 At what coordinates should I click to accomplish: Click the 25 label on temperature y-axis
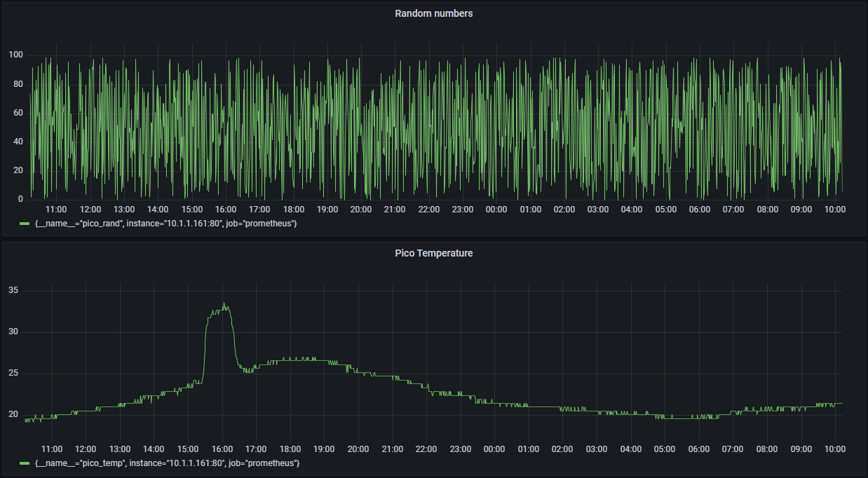click(x=13, y=373)
